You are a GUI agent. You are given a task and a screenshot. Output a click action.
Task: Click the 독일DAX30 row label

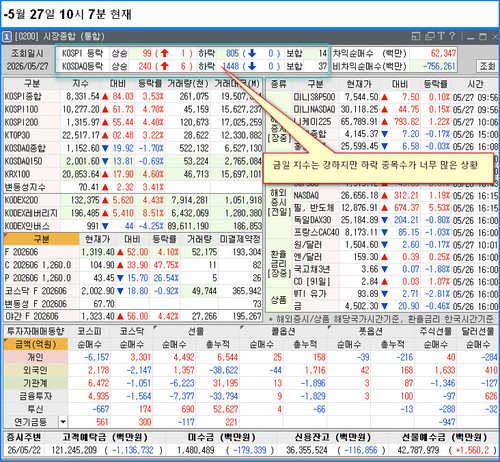312,220
